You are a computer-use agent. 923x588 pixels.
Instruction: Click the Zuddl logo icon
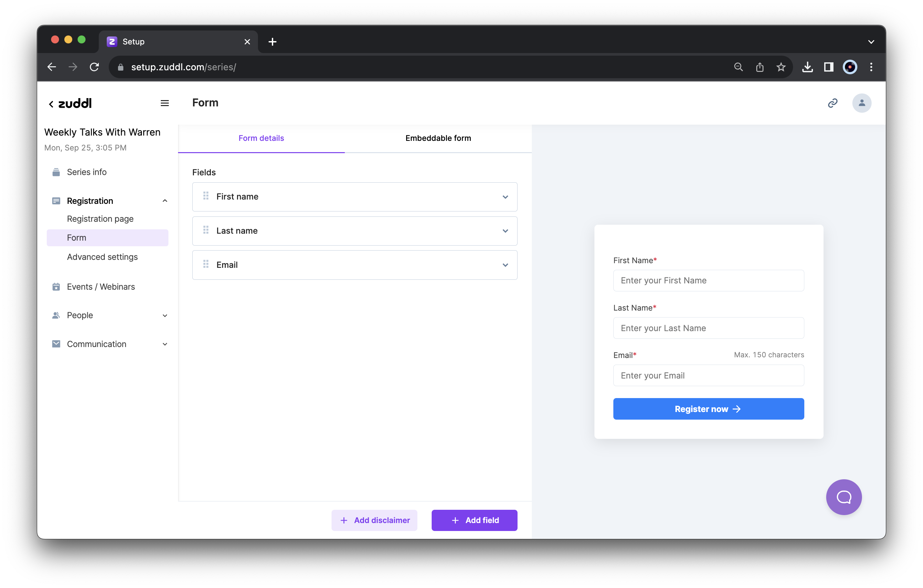click(x=74, y=103)
